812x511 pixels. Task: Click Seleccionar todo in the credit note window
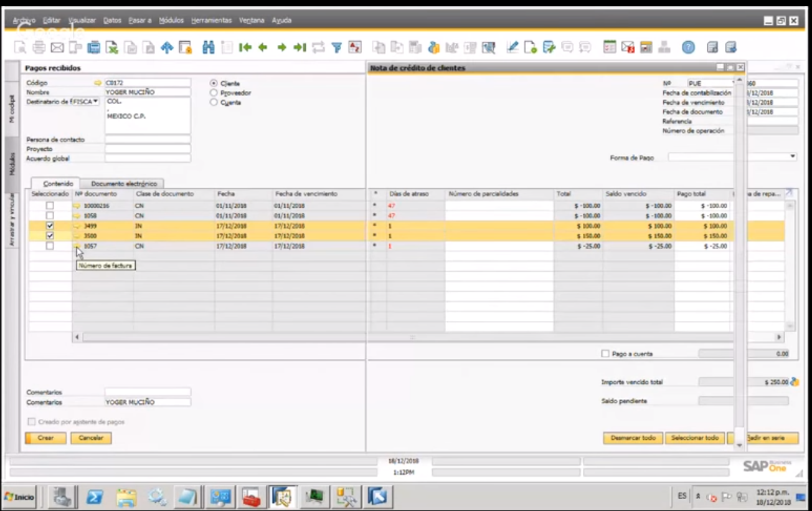(695, 438)
